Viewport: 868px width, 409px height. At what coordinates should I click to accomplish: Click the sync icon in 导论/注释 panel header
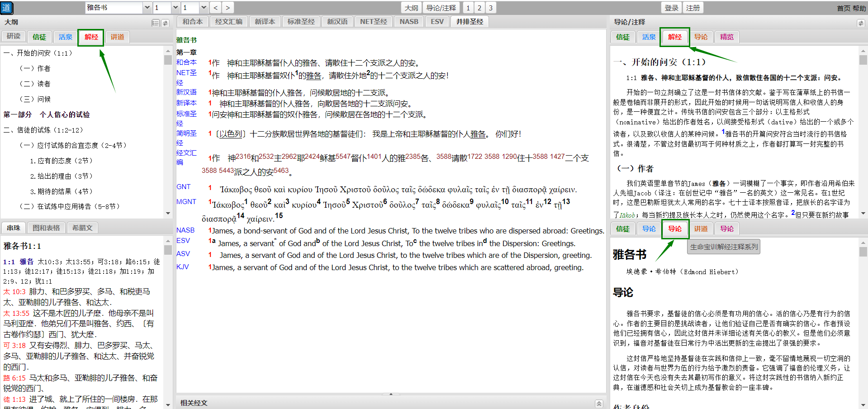pos(860,23)
